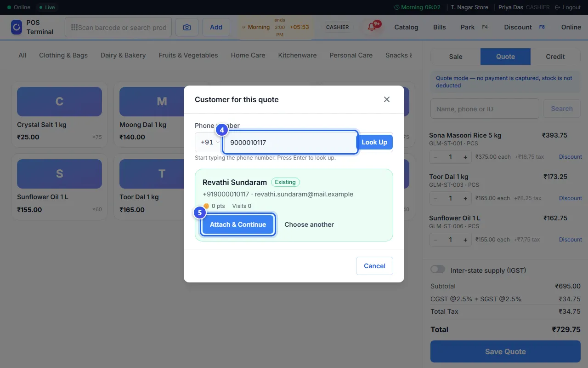Switch to Sale mode tab

point(456,57)
